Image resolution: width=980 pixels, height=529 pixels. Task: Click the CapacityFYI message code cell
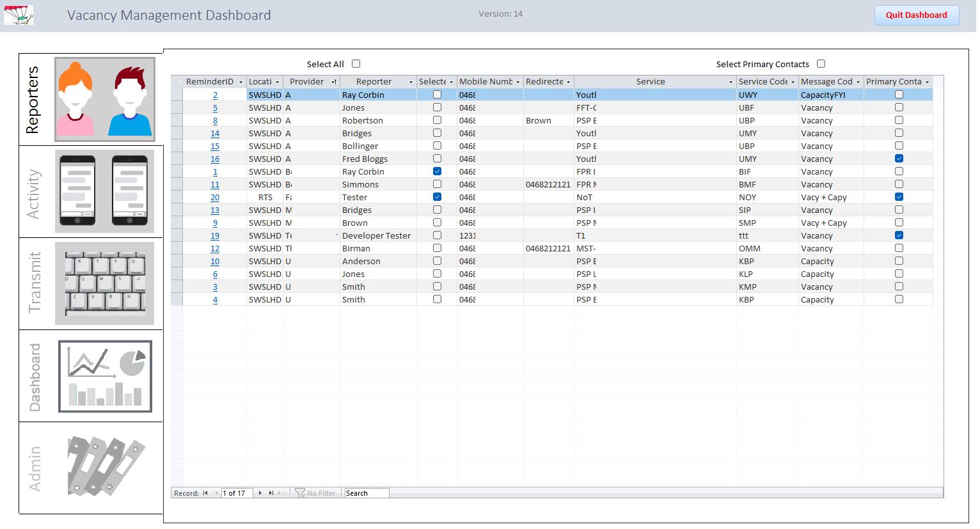(831, 95)
